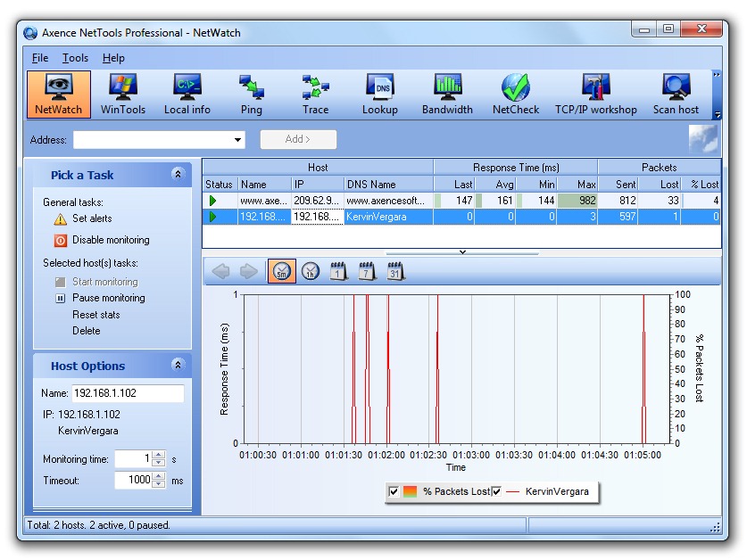The height and width of the screenshot is (560, 747).
Task: Click Delete task link
Action: click(87, 331)
